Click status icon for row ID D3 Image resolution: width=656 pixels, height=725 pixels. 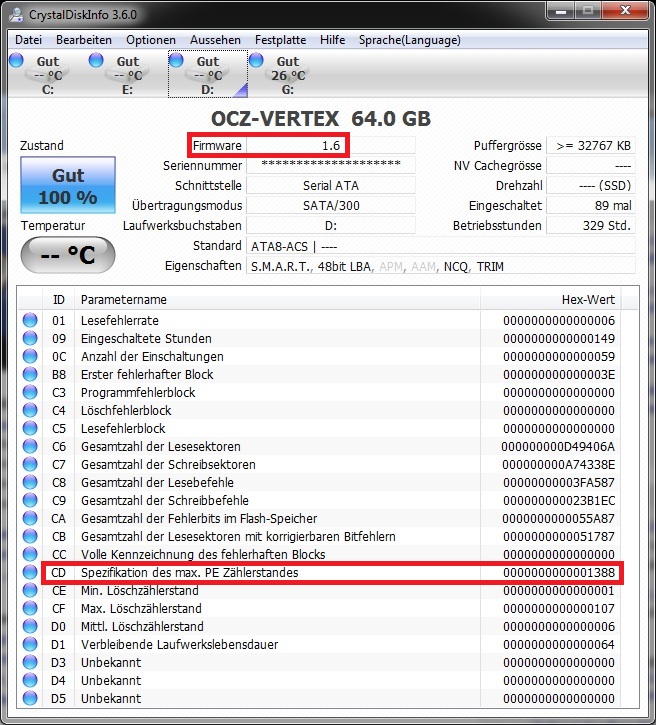pyautogui.click(x=30, y=662)
